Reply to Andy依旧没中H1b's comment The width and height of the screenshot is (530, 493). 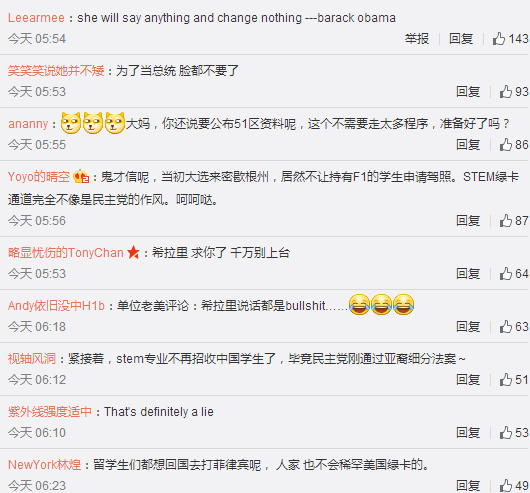468,327
